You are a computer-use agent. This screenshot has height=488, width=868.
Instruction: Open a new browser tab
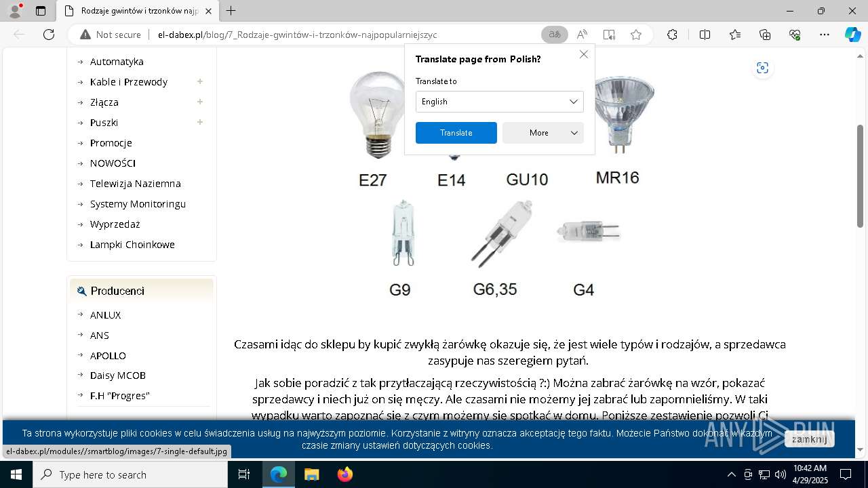pyautogui.click(x=231, y=11)
